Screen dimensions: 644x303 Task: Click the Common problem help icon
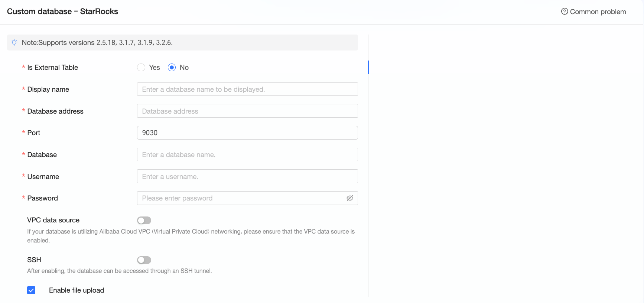pyautogui.click(x=565, y=12)
